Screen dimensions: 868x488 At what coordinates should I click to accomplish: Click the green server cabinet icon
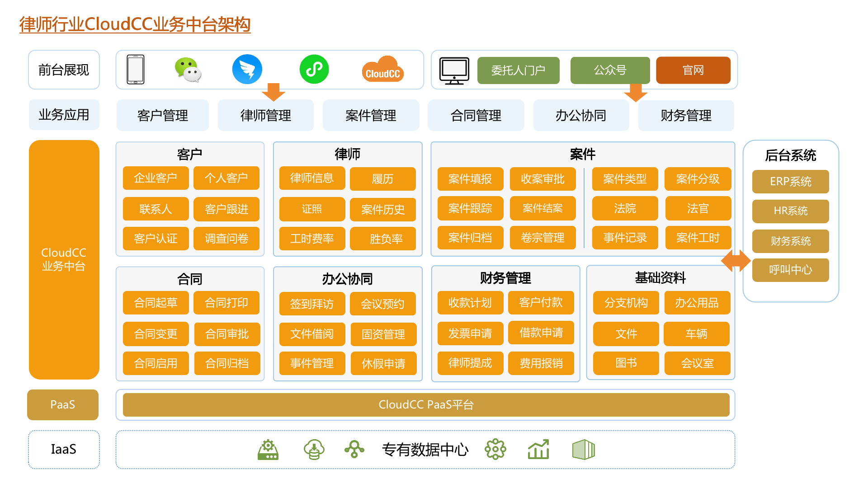(x=583, y=450)
